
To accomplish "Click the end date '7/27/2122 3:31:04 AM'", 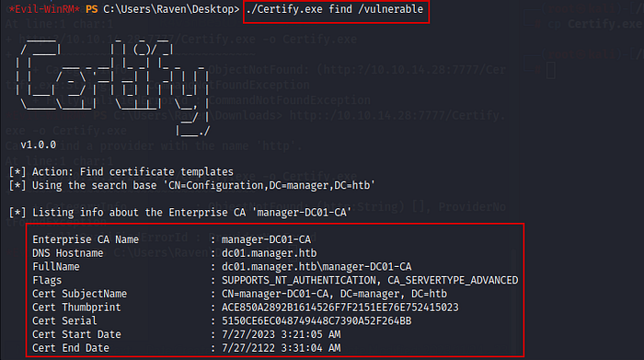I will click(x=281, y=348).
